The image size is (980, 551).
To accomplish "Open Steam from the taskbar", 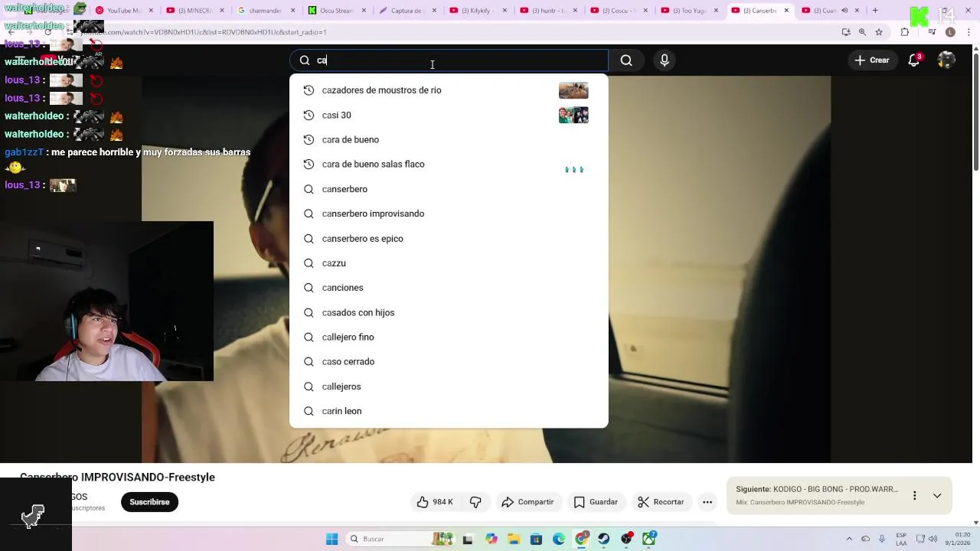I will [604, 539].
